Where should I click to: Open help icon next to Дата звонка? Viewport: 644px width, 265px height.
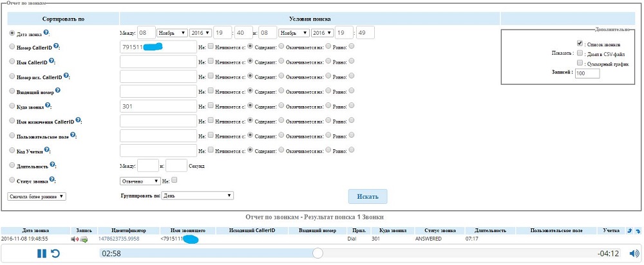click(46, 32)
